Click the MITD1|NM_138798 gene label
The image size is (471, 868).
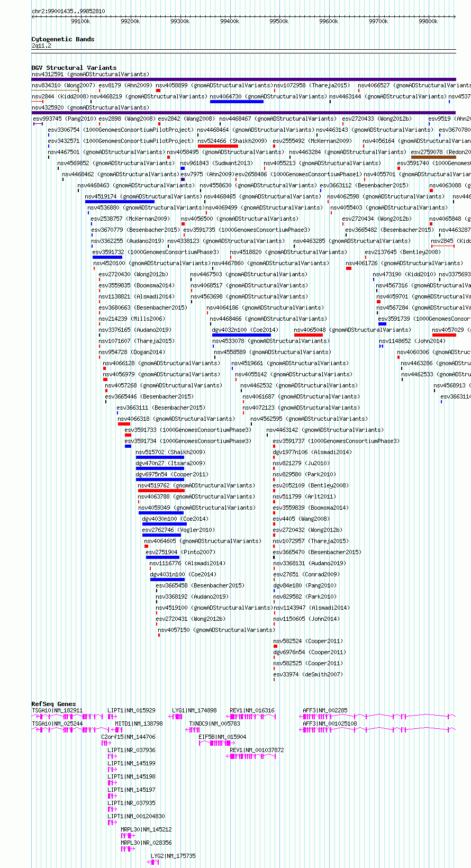139,724
